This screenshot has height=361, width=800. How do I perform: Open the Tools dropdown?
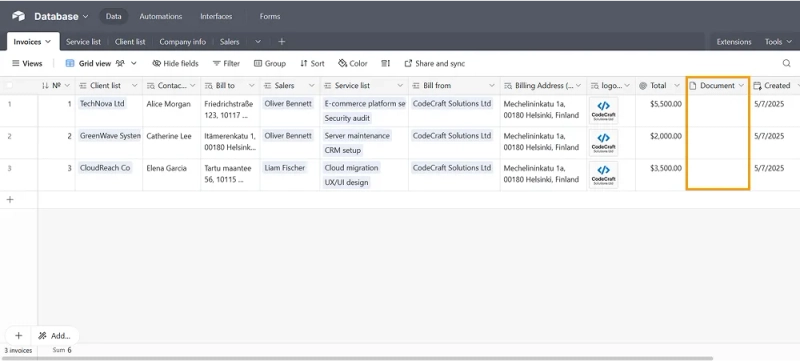coord(778,42)
